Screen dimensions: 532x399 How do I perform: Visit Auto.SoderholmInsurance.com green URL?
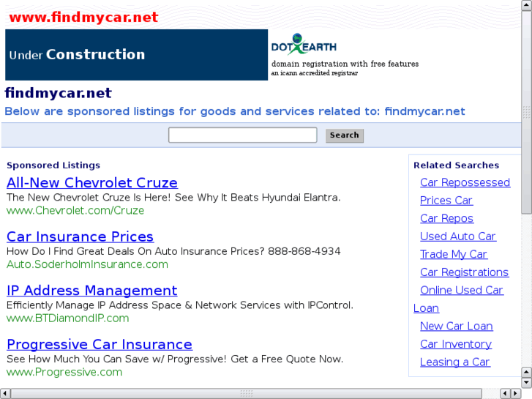(87, 264)
